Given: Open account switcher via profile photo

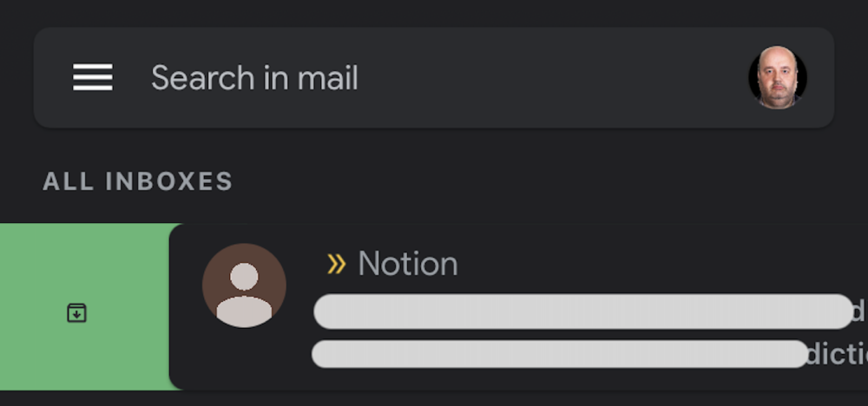Looking at the screenshot, I should click(x=777, y=77).
